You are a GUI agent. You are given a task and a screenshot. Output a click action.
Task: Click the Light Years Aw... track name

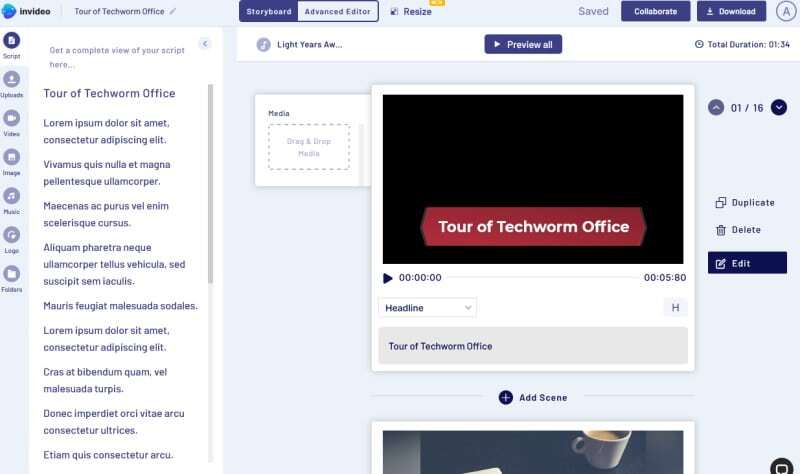point(310,45)
